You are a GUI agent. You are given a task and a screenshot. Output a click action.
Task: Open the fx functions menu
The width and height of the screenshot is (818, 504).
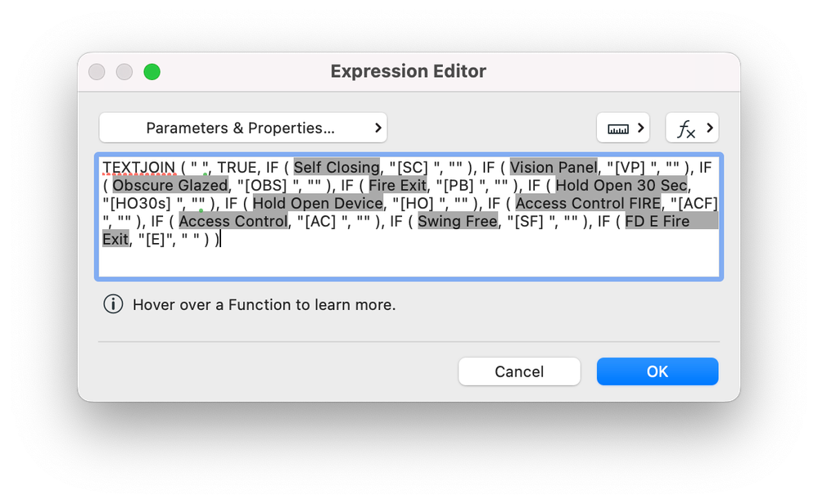692,128
